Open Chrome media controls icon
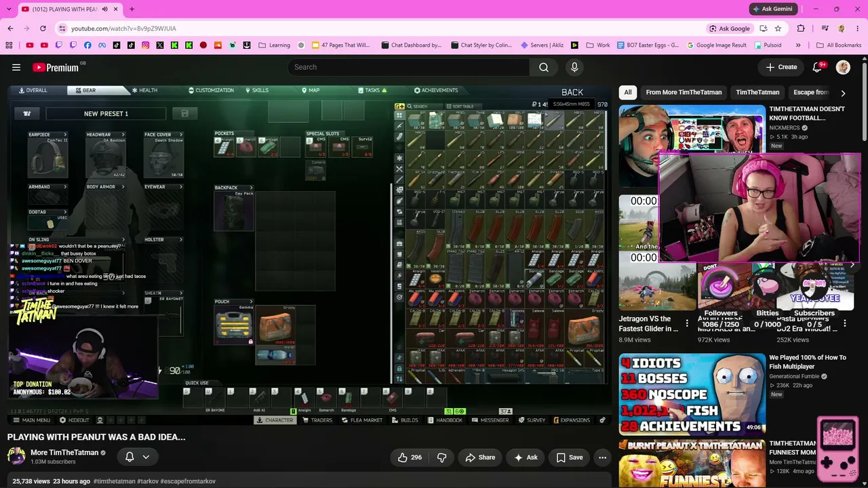The height and width of the screenshot is (488, 868). (825, 28)
